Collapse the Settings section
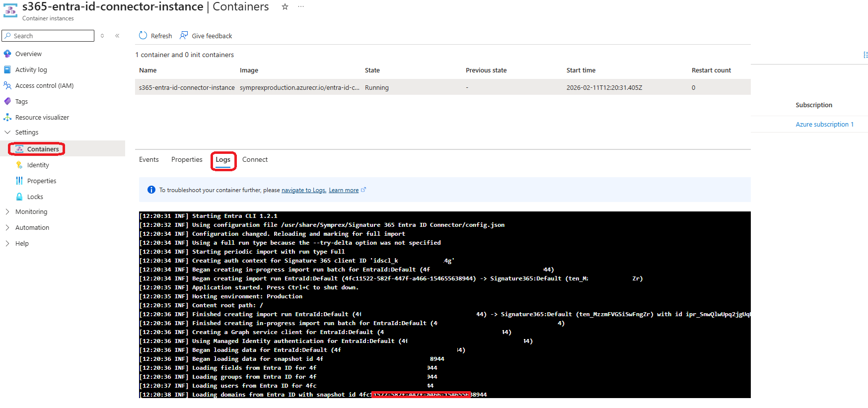Screen dimensions: 868x408 point(7,132)
